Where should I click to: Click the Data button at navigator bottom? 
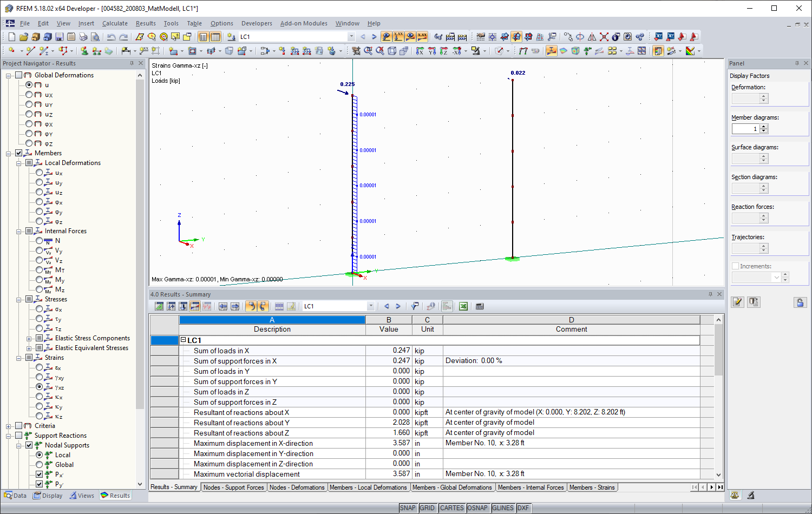point(16,495)
